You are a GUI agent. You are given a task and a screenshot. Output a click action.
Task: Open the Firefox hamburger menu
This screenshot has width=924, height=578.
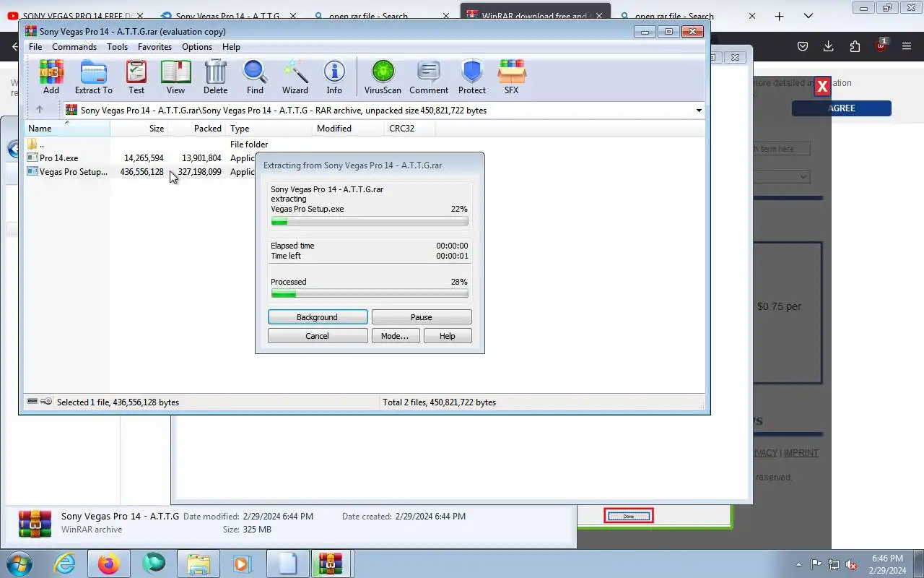pos(907,46)
